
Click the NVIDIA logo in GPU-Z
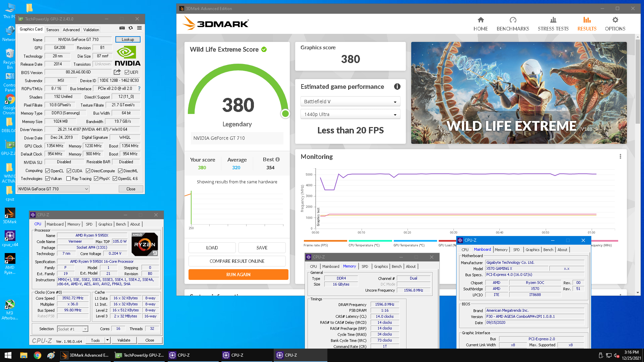(x=127, y=56)
